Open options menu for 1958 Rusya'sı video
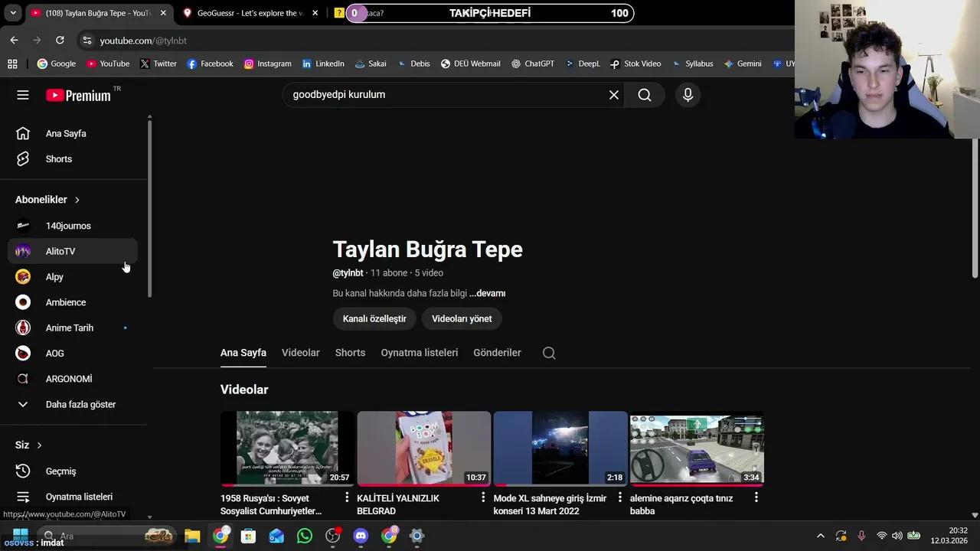The height and width of the screenshot is (551, 980). coord(347,497)
